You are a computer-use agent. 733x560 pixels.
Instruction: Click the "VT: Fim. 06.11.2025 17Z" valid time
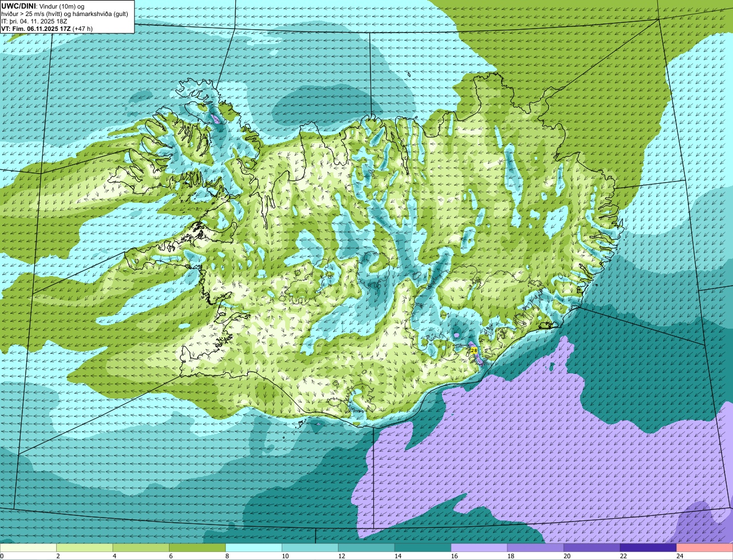pos(37,29)
